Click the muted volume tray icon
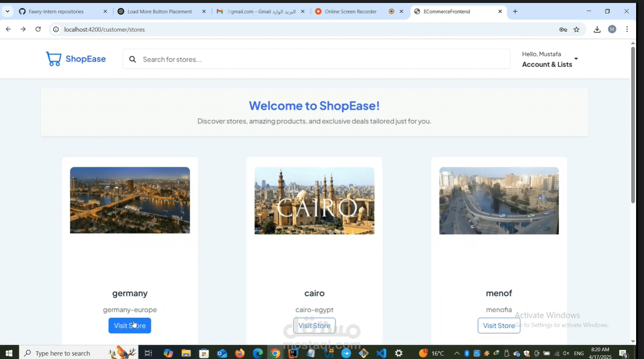This screenshot has width=644, height=359. click(566, 353)
